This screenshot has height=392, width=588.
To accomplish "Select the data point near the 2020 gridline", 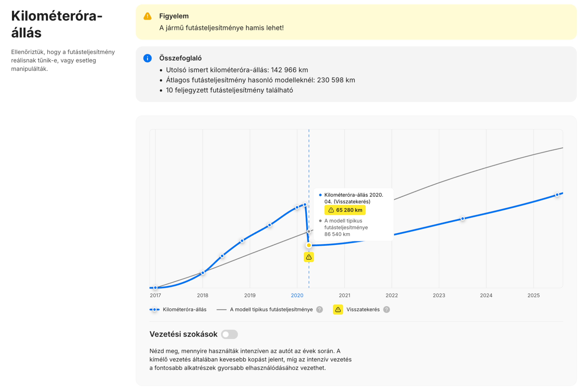I will 297,207.
